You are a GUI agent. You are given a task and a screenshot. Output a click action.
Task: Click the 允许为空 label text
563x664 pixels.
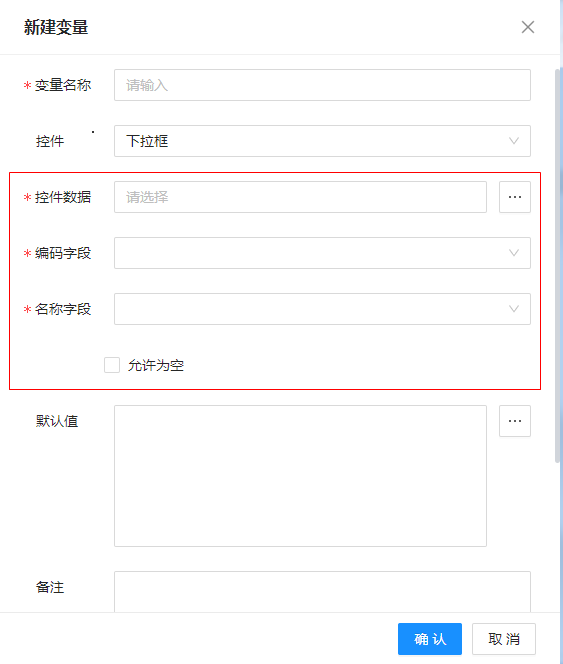click(x=156, y=365)
